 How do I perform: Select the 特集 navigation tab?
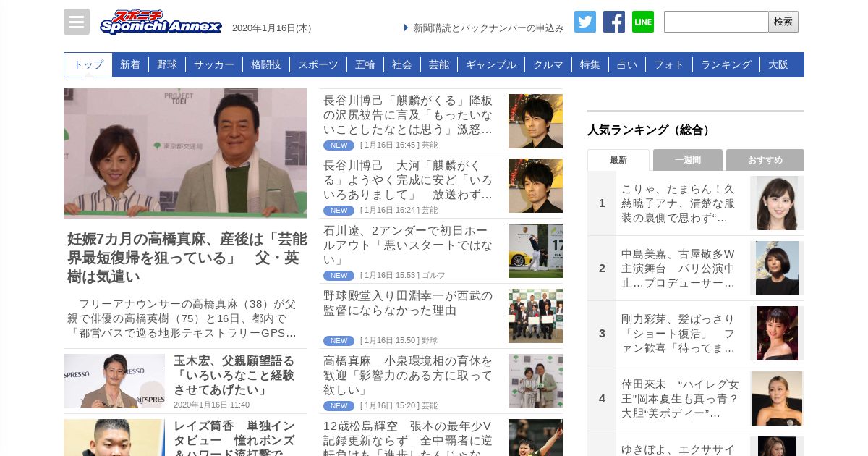pyautogui.click(x=590, y=64)
